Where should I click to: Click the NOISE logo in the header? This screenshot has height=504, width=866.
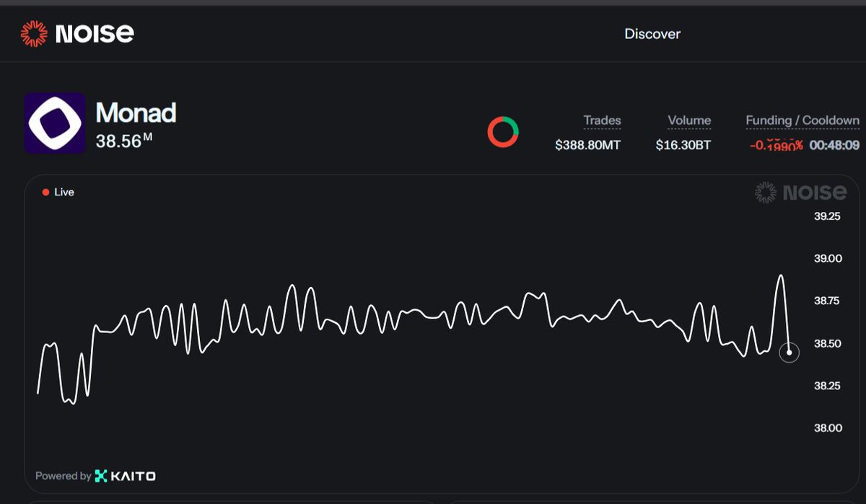coord(78,33)
